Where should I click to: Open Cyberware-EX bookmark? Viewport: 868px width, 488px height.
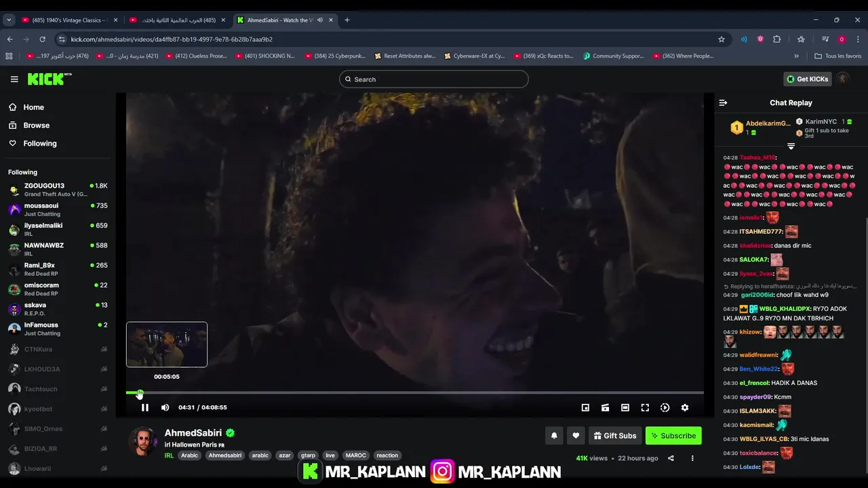click(x=474, y=56)
